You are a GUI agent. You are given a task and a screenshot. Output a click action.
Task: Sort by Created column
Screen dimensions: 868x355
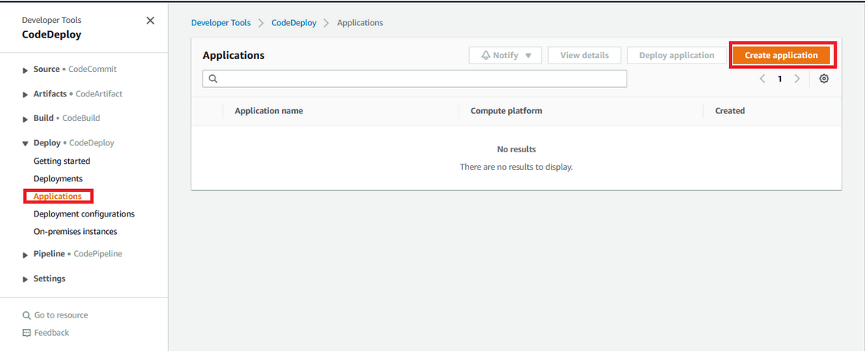[x=730, y=111]
